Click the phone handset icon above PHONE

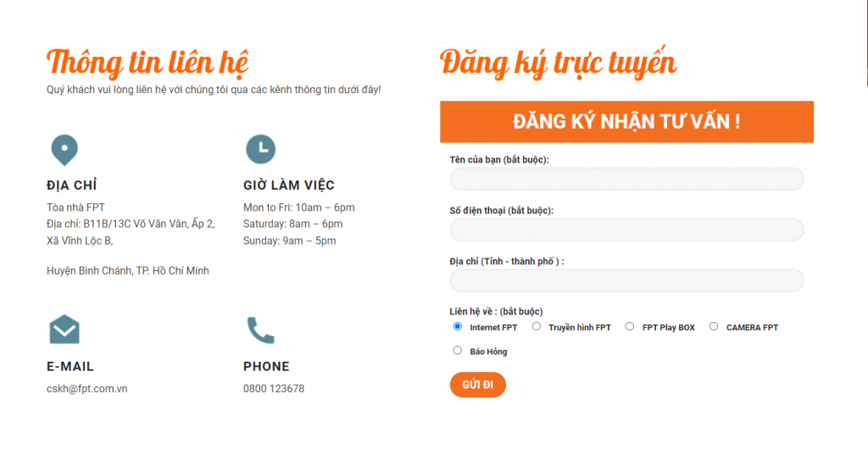260,330
